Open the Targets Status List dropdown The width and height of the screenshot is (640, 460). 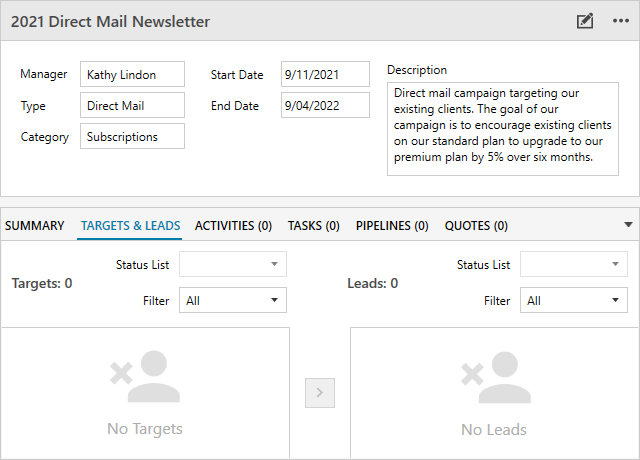(x=232, y=264)
